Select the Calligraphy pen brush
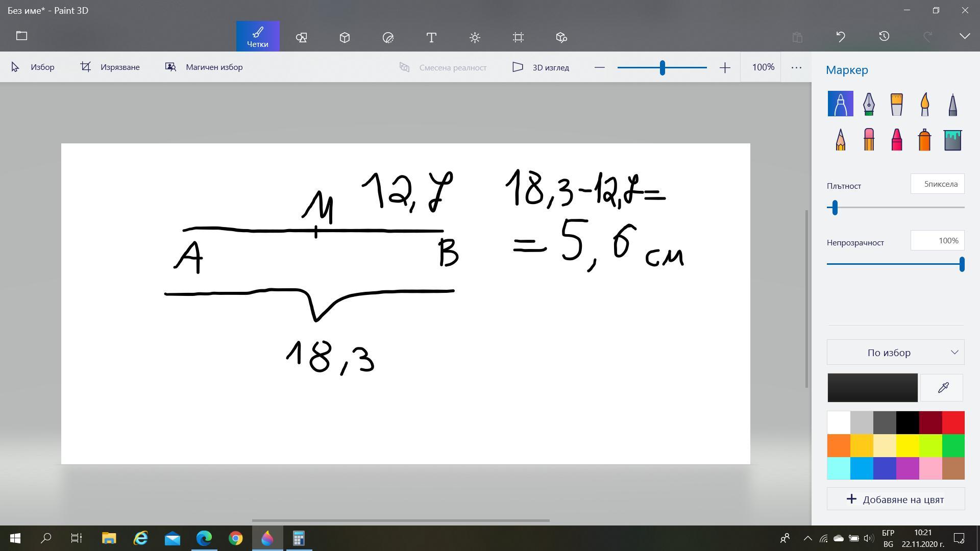The height and width of the screenshot is (551, 980). (x=869, y=104)
